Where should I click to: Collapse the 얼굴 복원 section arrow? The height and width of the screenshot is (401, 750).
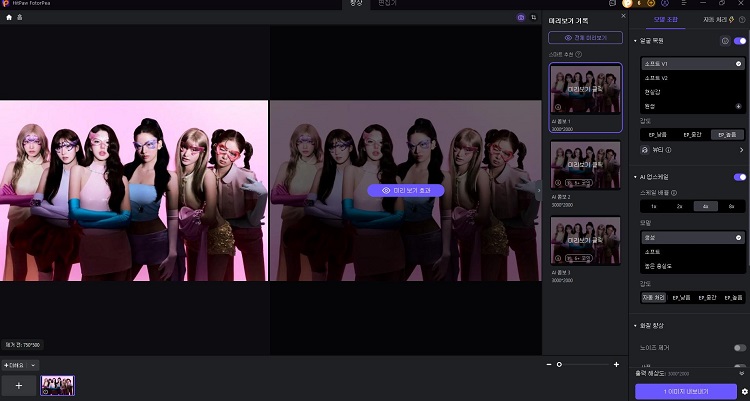635,41
